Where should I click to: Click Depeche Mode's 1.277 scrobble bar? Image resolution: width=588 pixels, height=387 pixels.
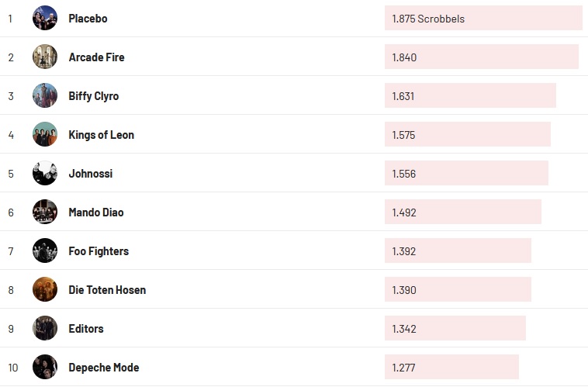[451, 367]
